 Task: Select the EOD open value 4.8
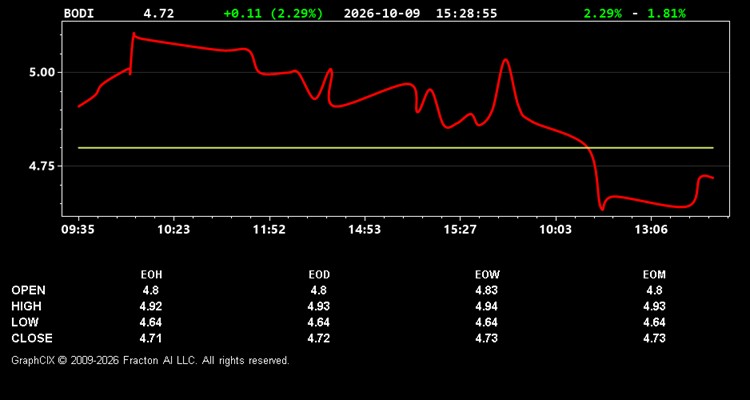(x=319, y=290)
